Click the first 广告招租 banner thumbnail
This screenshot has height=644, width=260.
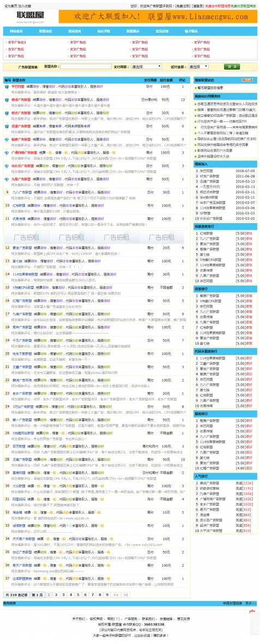[26, 237]
